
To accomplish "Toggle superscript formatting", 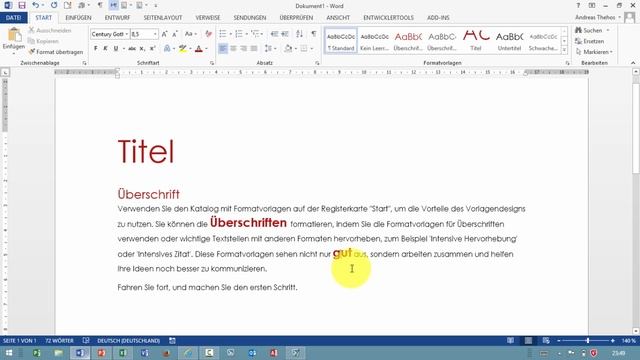I will tap(152, 49).
